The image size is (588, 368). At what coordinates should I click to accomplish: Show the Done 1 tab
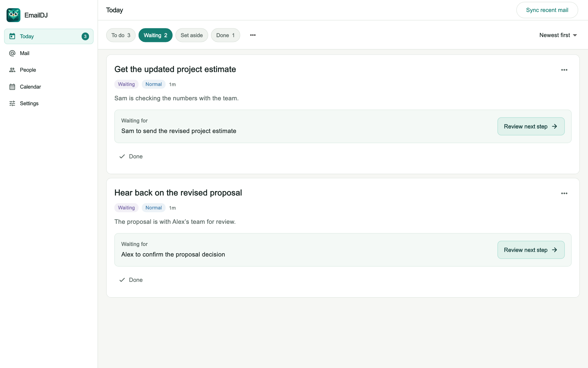point(225,35)
